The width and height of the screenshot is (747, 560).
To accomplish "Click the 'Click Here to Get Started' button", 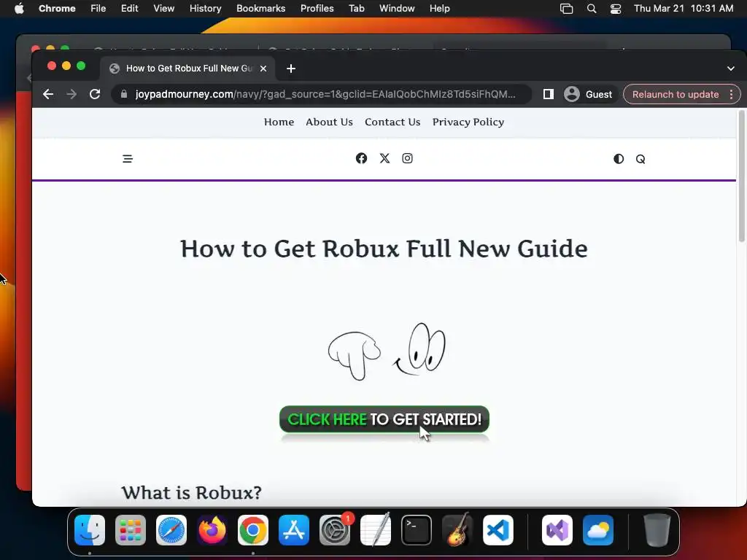I will coord(384,419).
